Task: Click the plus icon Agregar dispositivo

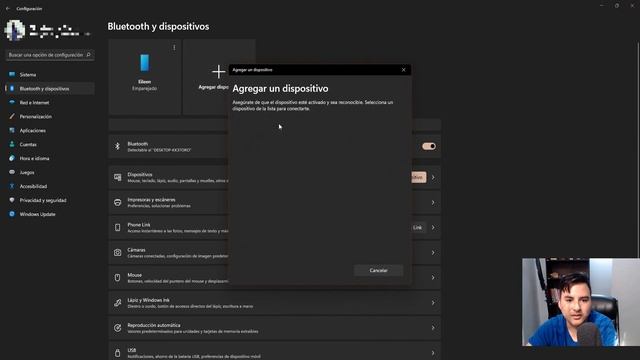Action: (x=219, y=71)
